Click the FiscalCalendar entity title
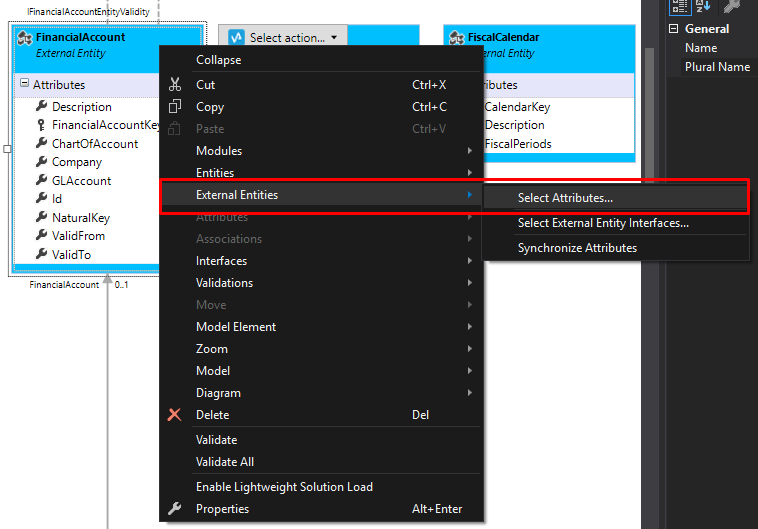 point(503,37)
